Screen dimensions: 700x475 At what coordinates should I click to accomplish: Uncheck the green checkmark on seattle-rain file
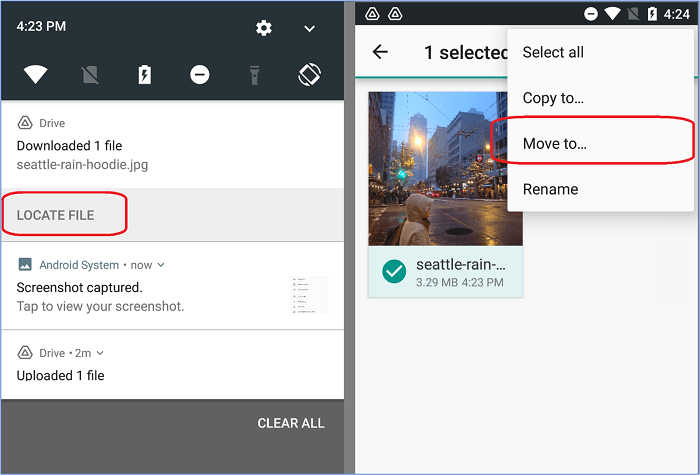tap(393, 271)
